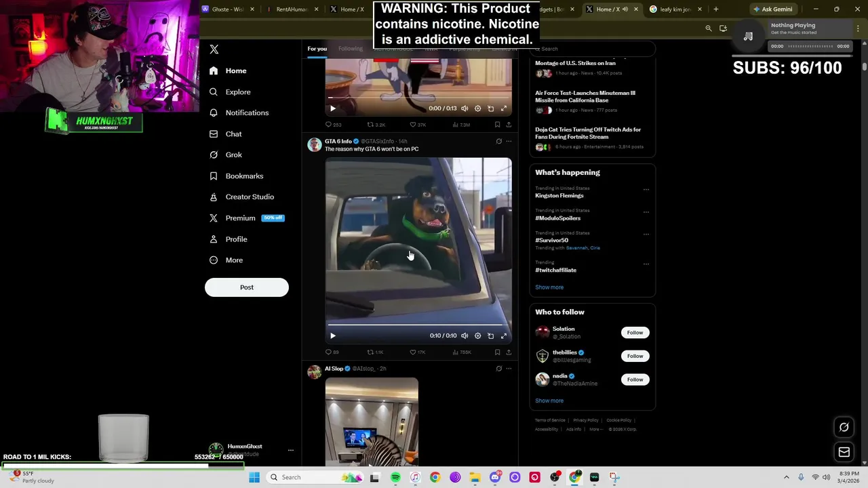Open Grok from the sidebar
The image size is (868, 488).
(226, 155)
